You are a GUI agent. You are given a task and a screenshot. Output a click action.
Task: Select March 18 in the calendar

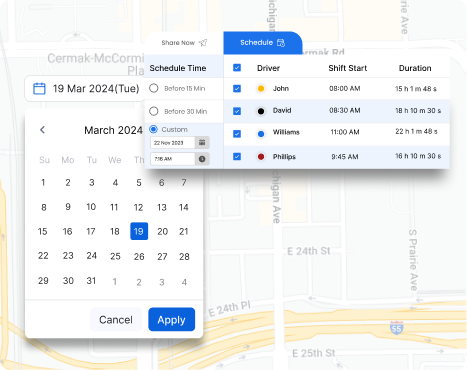(x=115, y=231)
